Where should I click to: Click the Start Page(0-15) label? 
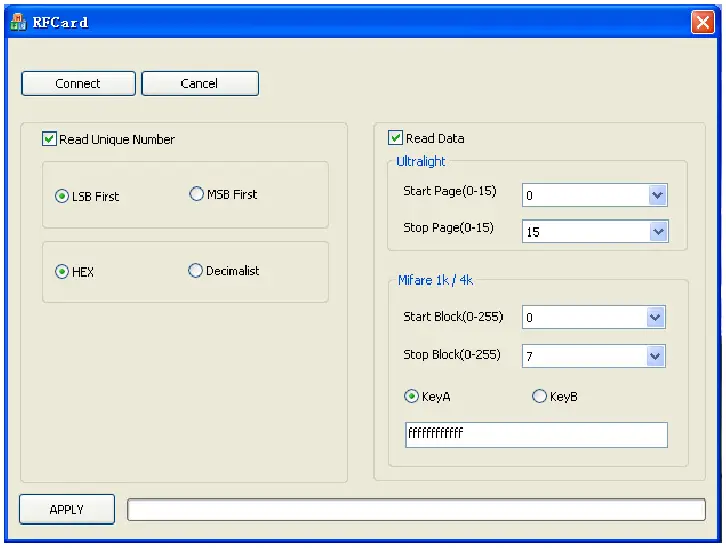point(450,191)
